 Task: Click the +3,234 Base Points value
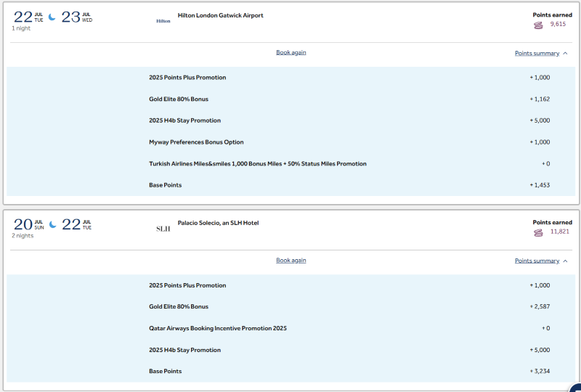coord(540,371)
